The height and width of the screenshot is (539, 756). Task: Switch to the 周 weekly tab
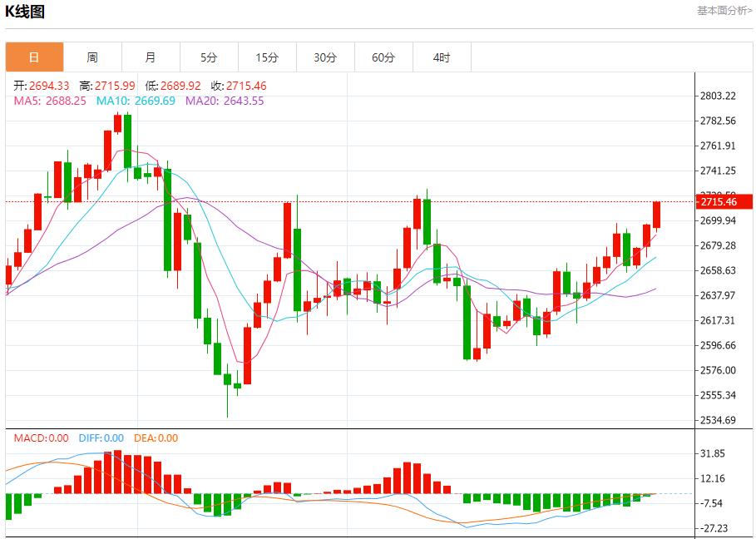coord(92,57)
